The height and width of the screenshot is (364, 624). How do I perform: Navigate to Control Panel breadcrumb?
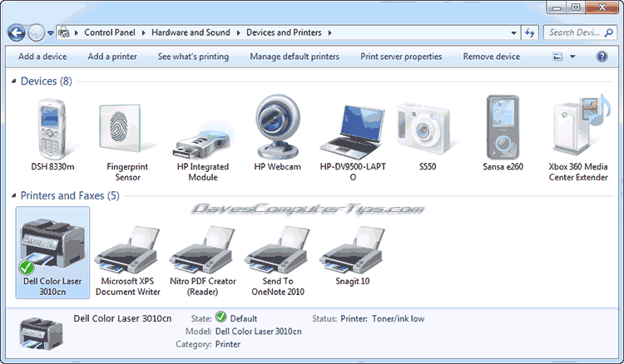110,32
